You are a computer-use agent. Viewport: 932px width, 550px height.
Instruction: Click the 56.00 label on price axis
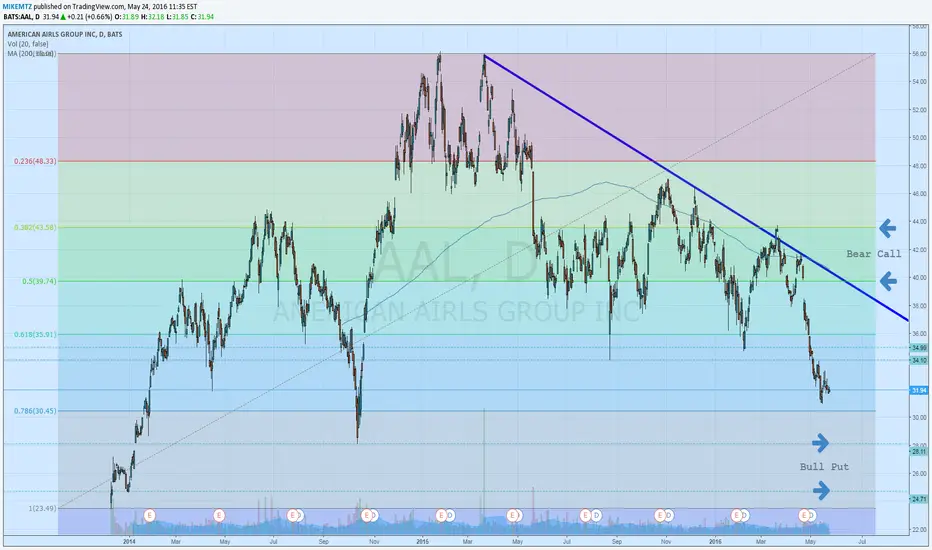[920, 54]
